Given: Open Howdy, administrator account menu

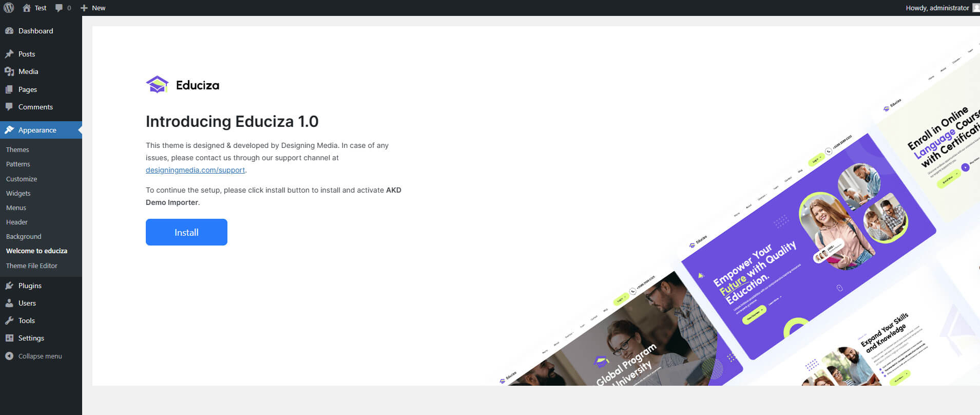Looking at the screenshot, I should [x=937, y=8].
